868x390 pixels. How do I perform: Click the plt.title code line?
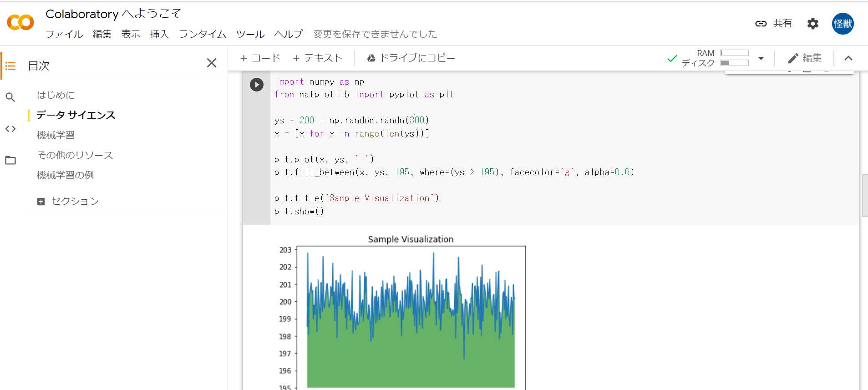356,198
